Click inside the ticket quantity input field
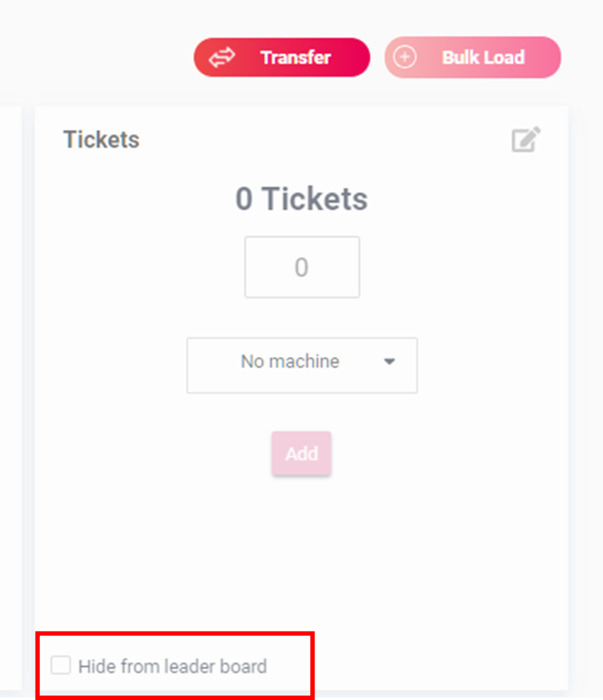 point(301,267)
